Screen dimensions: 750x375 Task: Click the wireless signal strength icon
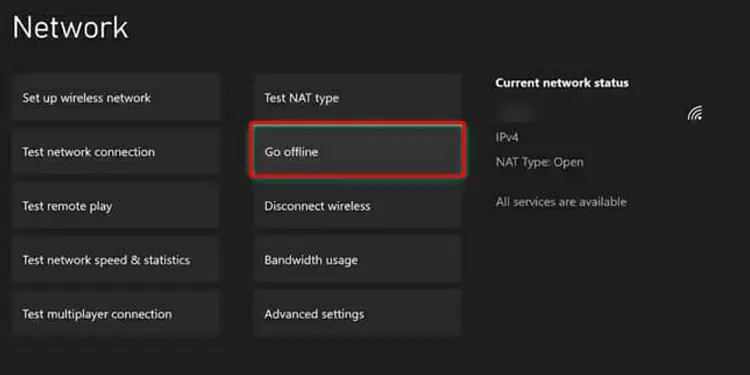point(695,114)
